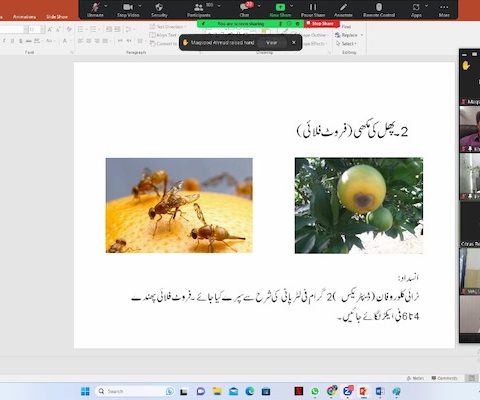Click the Clear All Formatting icon
Image resolution: width=480 pixels, height=400 pixels.
tap(69, 30)
